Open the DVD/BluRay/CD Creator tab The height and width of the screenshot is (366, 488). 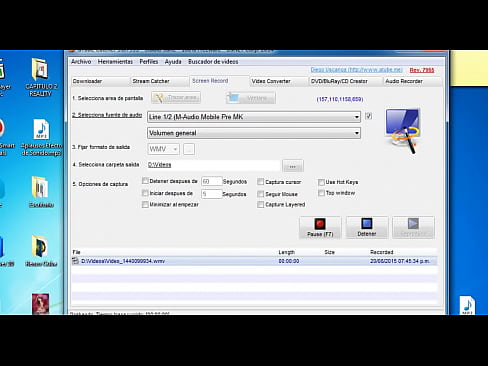pyautogui.click(x=346, y=81)
